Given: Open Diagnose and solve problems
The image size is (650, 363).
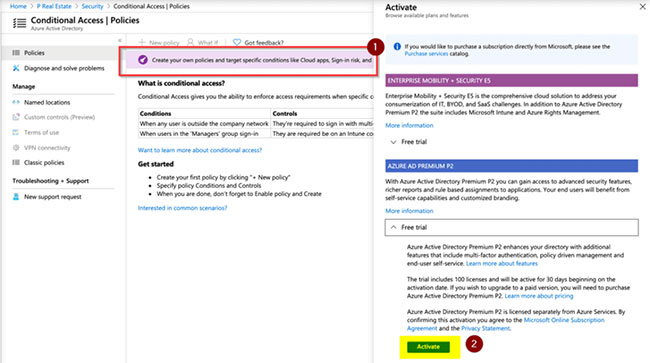Looking at the screenshot, I should click(x=64, y=68).
